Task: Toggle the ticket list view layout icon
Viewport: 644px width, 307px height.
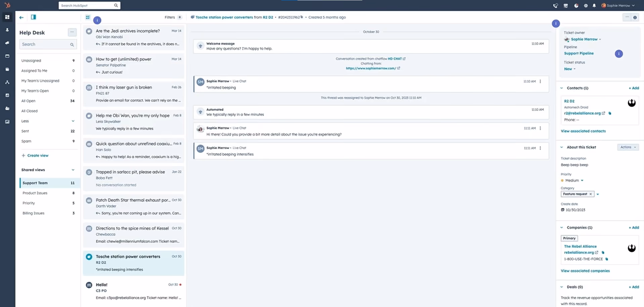Action: pos(88,17)
